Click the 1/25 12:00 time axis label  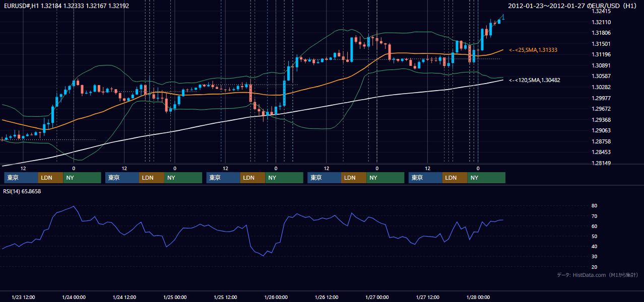point(225,297)
